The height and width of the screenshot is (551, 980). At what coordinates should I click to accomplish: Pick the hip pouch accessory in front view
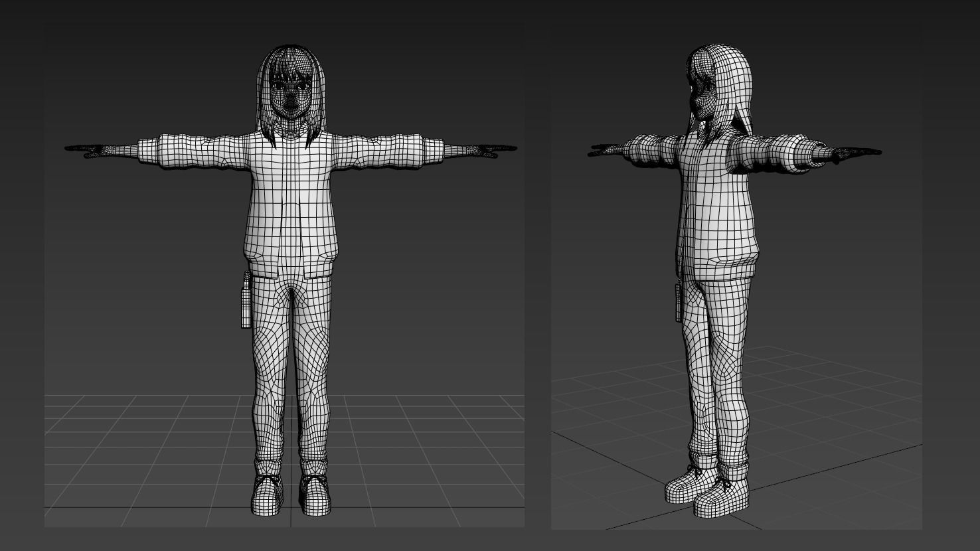(x=246, y=300)
